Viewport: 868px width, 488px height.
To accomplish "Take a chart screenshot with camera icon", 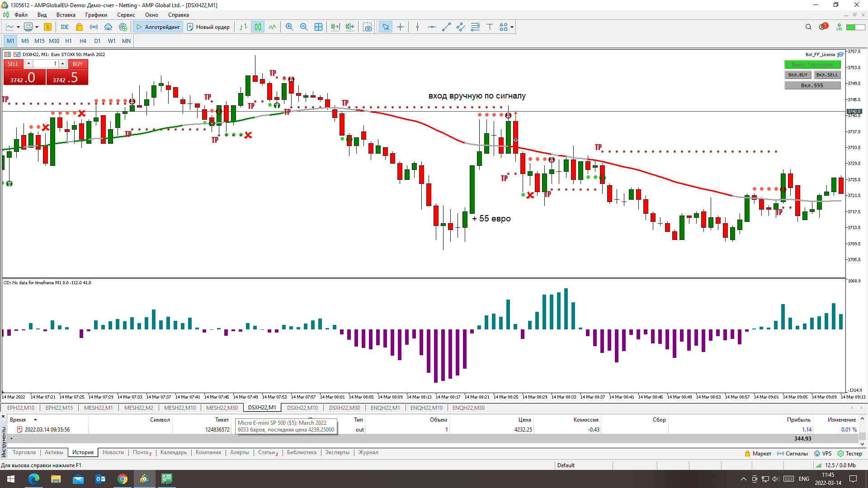I will 368,27.
